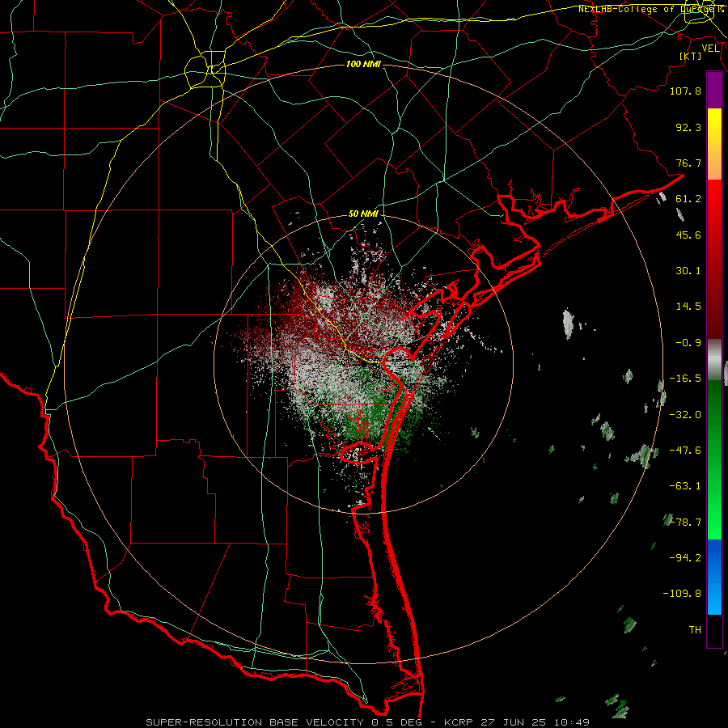Click the VEL legend heading

pos(710,49)
